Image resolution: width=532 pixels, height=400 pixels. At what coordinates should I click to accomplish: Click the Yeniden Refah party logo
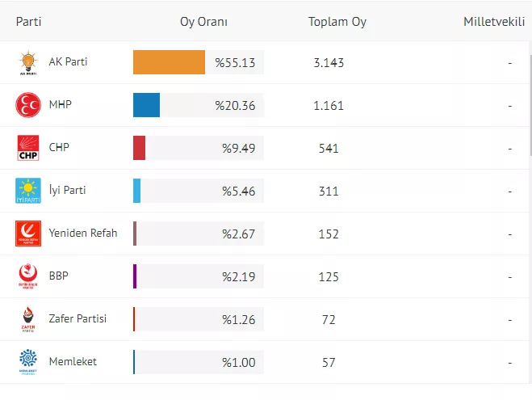28,234
